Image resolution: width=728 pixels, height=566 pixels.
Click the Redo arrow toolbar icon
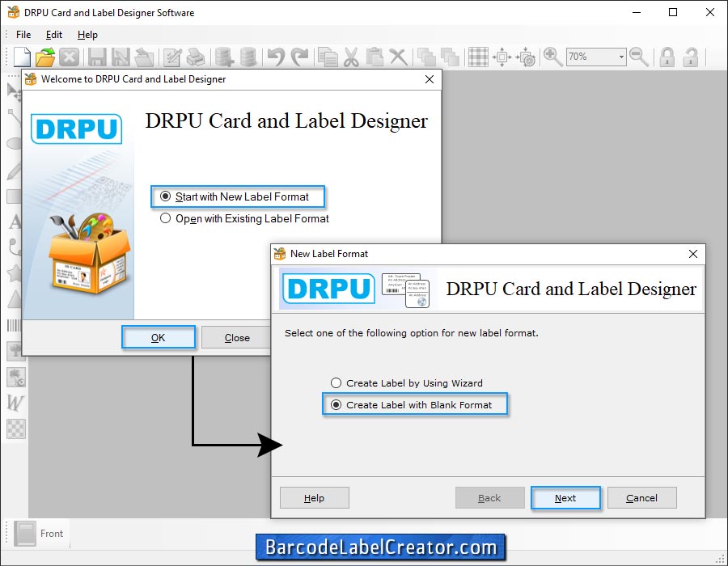tap(299, 57)
